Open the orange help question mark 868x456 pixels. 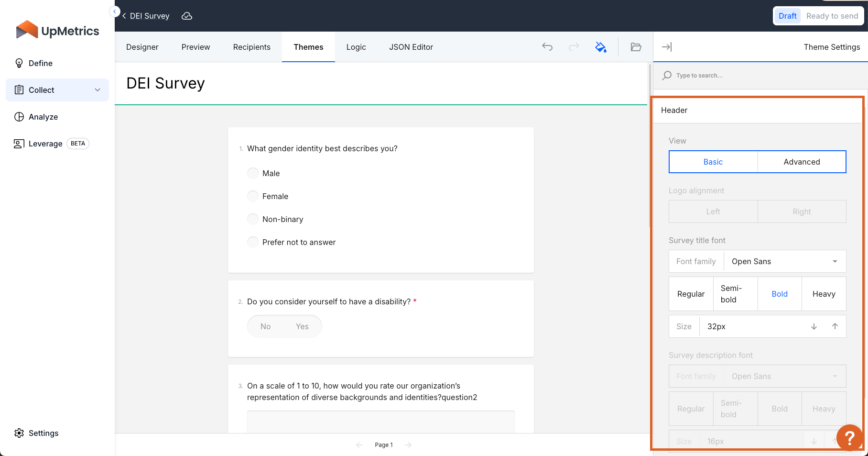[849, 438]
